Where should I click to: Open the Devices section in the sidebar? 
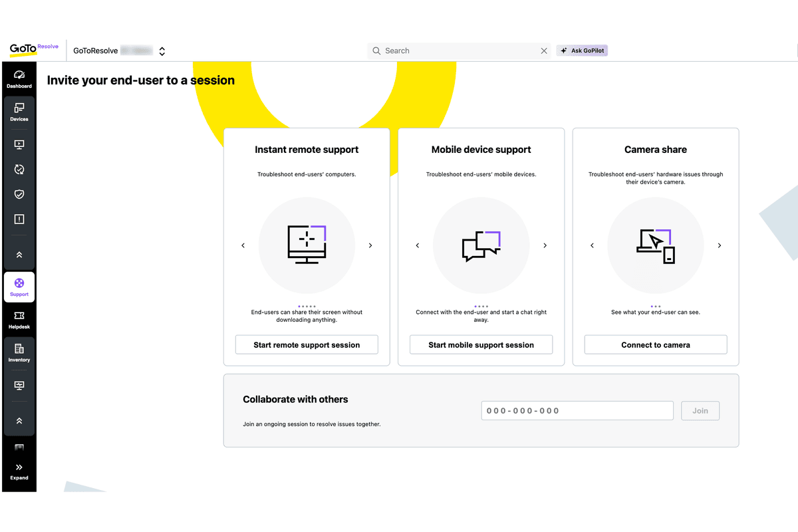[19, 111]
